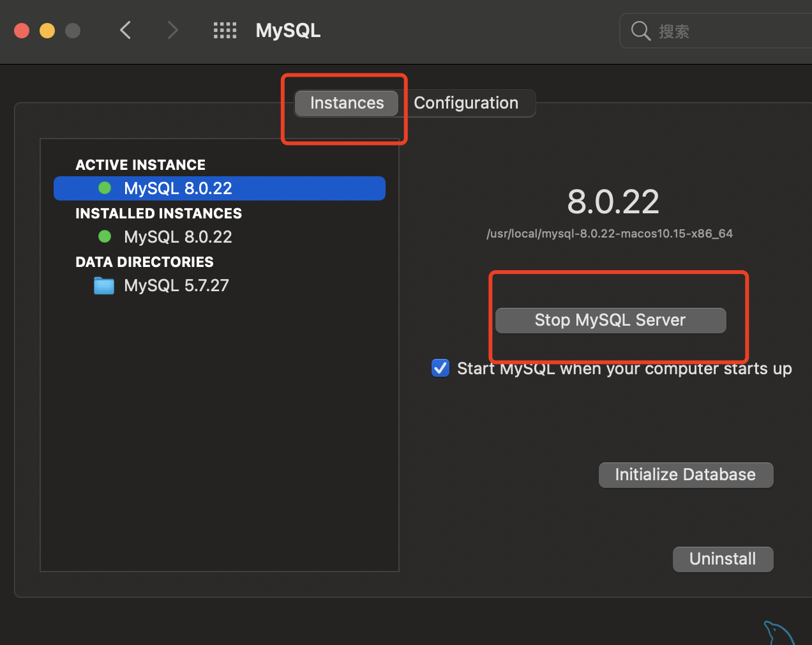This screenshot has width=812, height=645.
Task: Click the green status dot beside active MySQL 8.0.22
Action: click(x=104, y=188)
